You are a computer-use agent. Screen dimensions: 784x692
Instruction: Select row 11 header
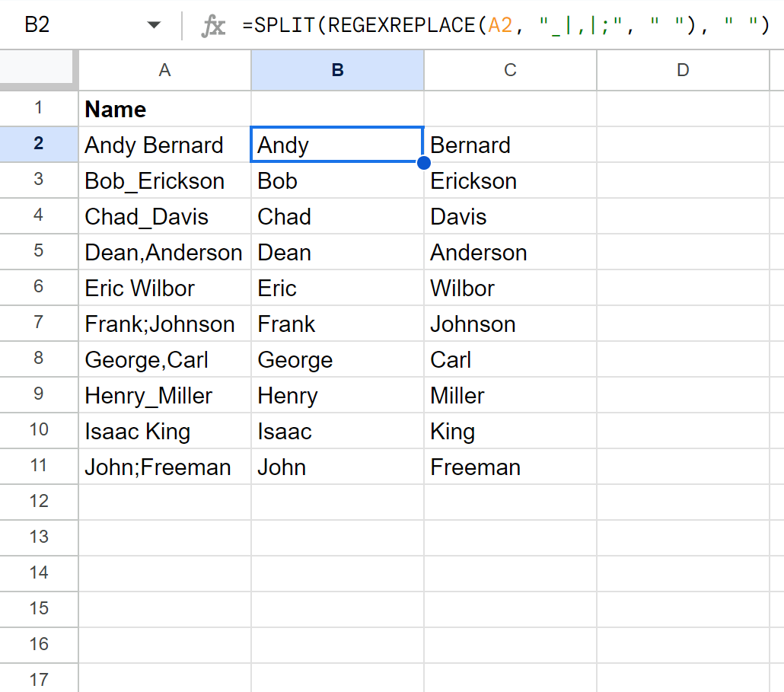39,466
